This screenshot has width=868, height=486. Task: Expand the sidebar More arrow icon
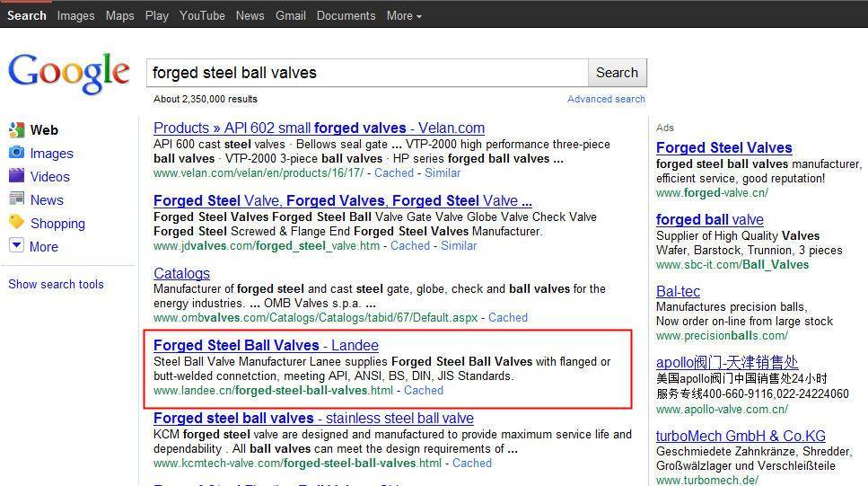pyautogui.click(x=17, y=245)
